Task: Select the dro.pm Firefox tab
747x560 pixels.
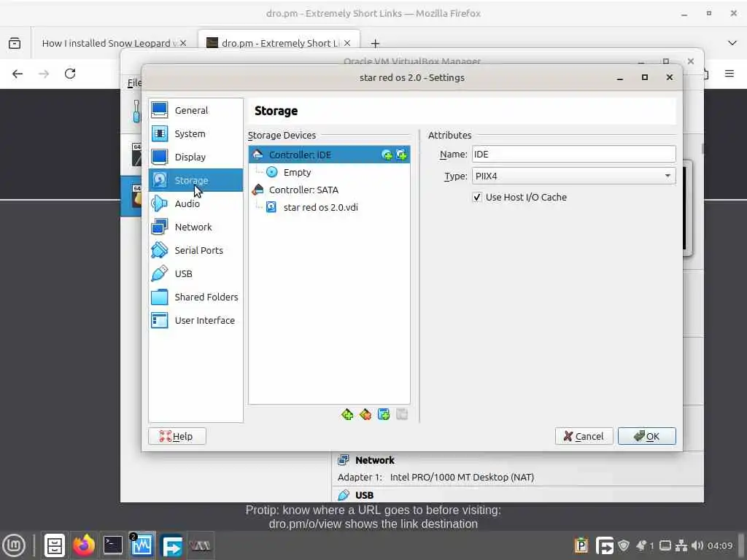Action: [279, 43]
